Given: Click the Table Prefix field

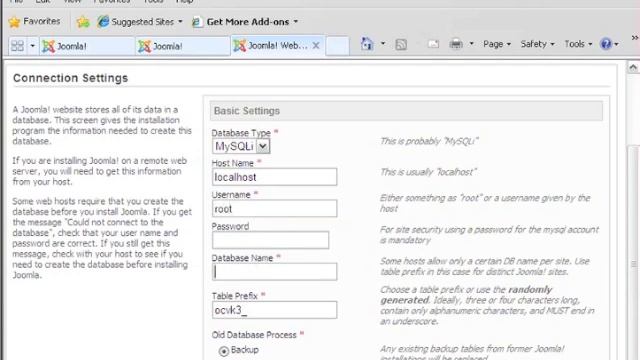Looking at the screenshot, I should click(274, 310).
